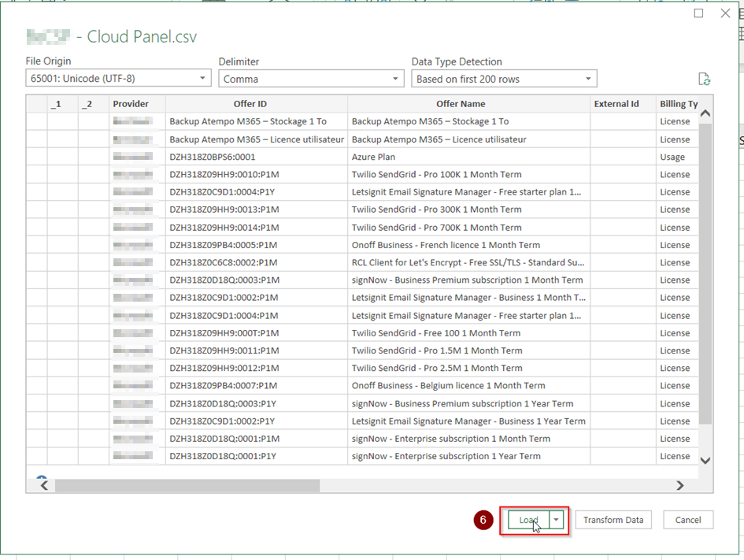Click the down arrow of vertical scrollbar
This screenshot has width=744, height=560.
[705, 460]
